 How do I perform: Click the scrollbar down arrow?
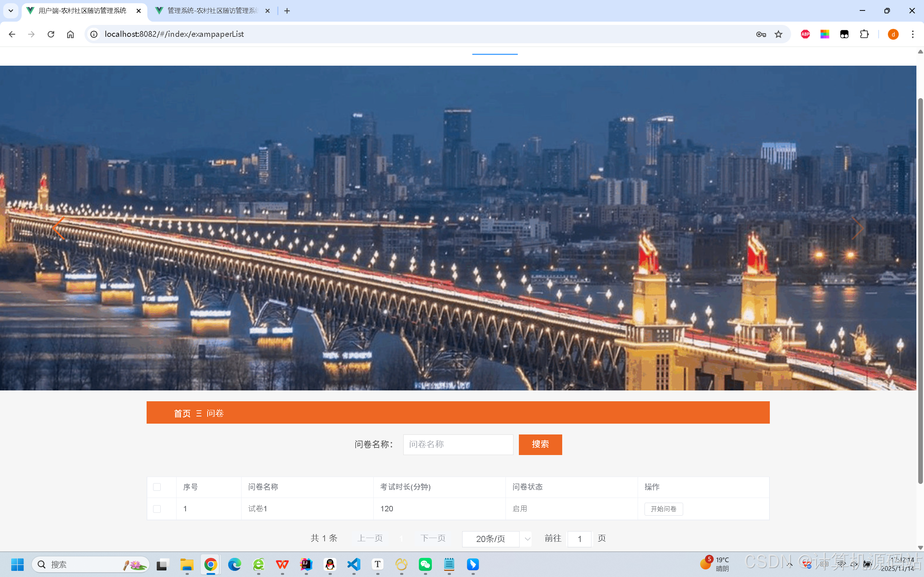(x=920, y=547)
